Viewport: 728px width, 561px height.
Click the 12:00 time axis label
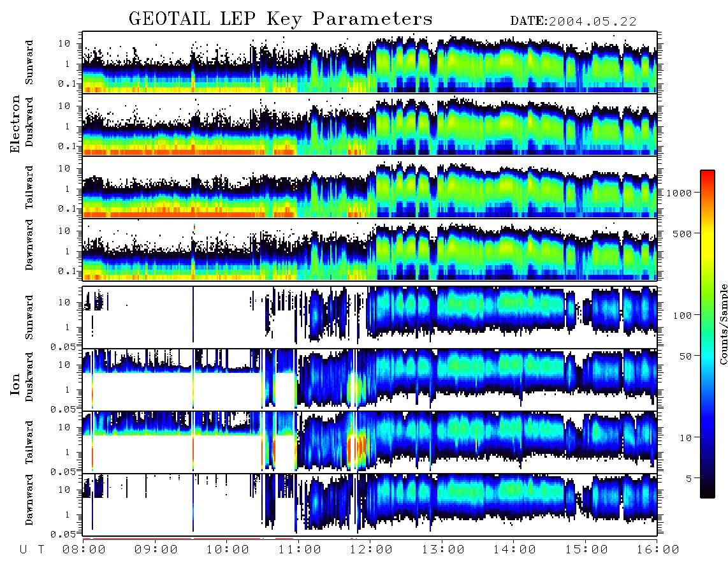tap(371, 550)
